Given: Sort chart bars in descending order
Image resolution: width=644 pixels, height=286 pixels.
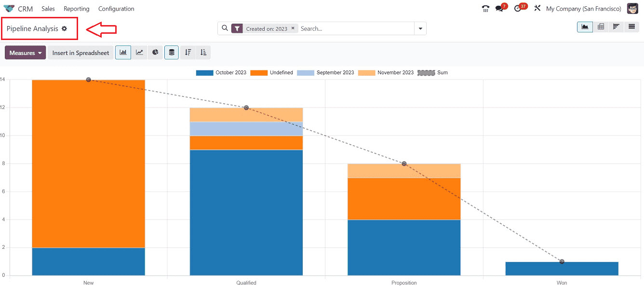Looking at the screenshot, I should click(x=188, y=53).
